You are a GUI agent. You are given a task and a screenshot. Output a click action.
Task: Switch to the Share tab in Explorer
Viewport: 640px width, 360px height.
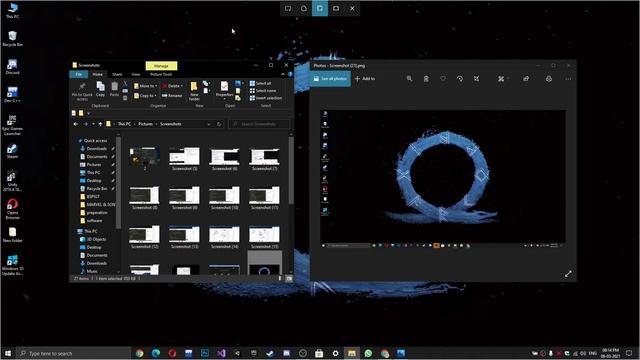point(117,74)
